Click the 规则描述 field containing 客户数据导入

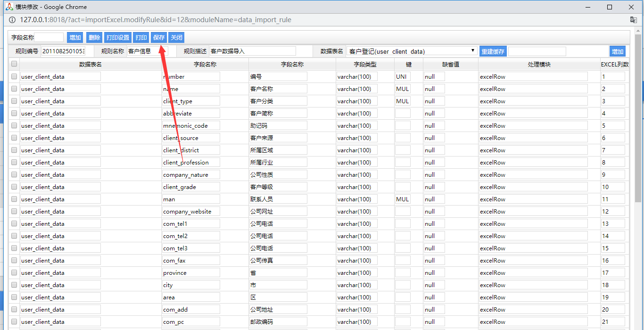pos(252,51)
